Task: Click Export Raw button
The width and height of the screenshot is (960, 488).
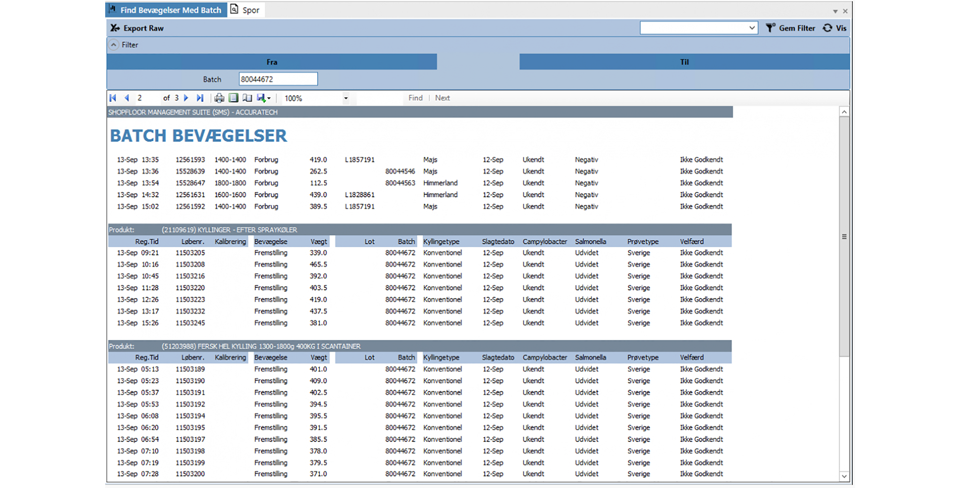Action: (137, 28)
